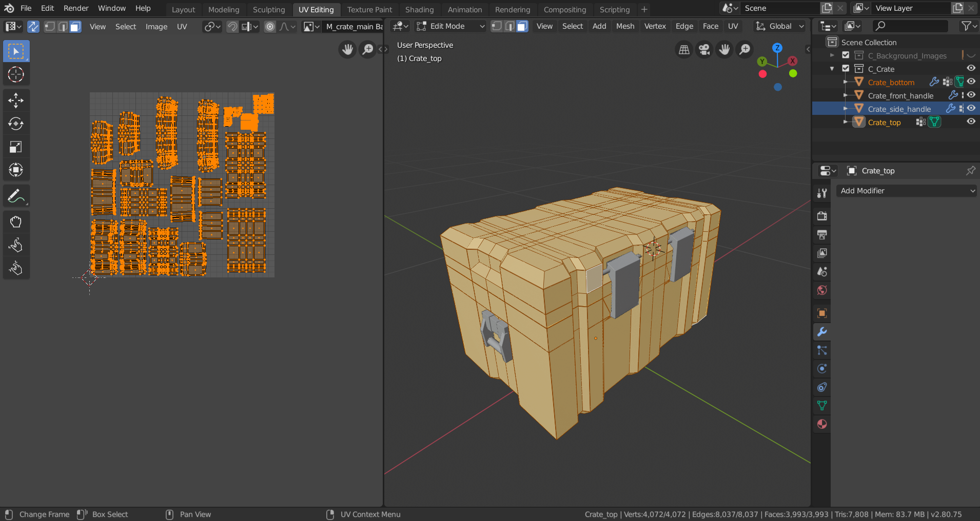
Task: Hide Crate_top in the outliner
Action: pos(971,122)
